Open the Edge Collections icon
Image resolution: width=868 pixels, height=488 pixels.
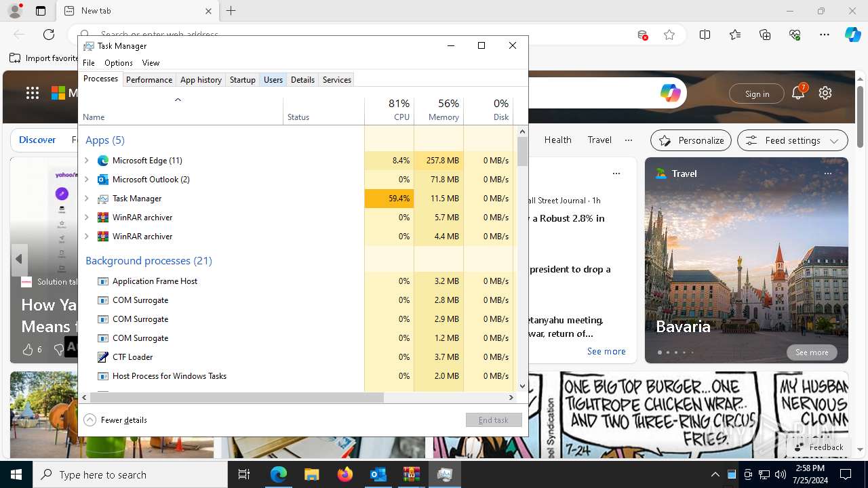coord(765,35)
